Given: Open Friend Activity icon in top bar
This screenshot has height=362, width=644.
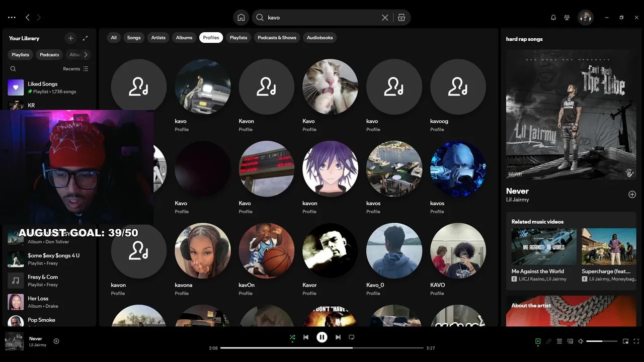Looking at the screenshot, I should 567,18.
